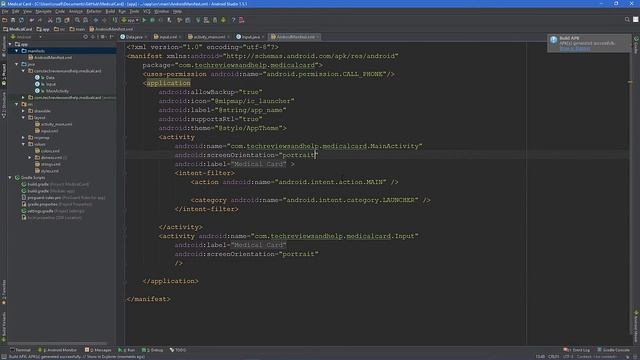Collapse the java folder node

point(17,64)
